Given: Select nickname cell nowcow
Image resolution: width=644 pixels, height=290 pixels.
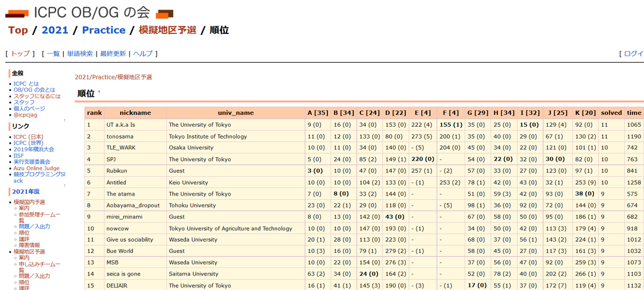Looking at the screenshot, I should click(x=135, y=229).
